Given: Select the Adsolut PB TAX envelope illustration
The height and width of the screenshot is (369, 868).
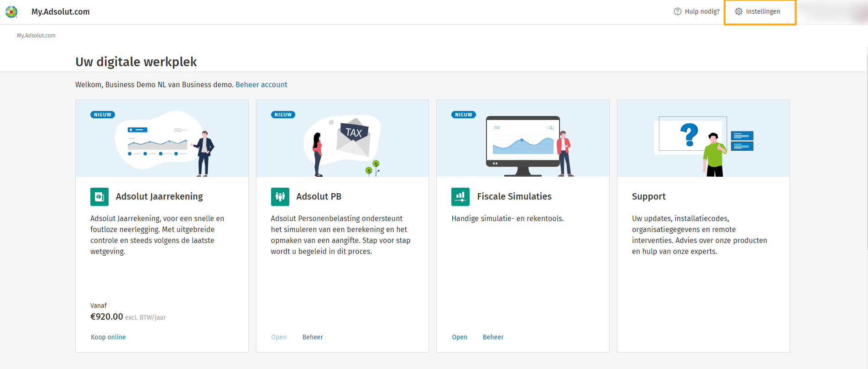Looking at the screenshot, I should pyautogui.click(x=343, y=138).
